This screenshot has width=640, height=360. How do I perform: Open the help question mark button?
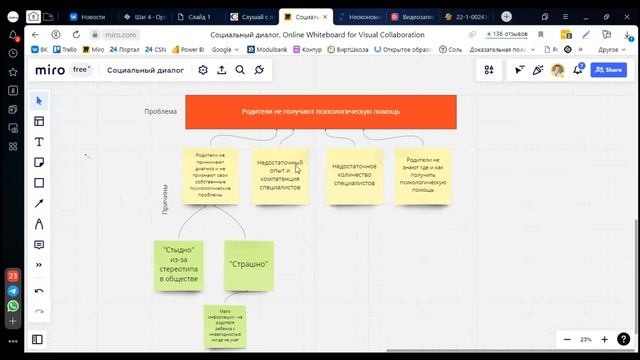tap(623, 339)
